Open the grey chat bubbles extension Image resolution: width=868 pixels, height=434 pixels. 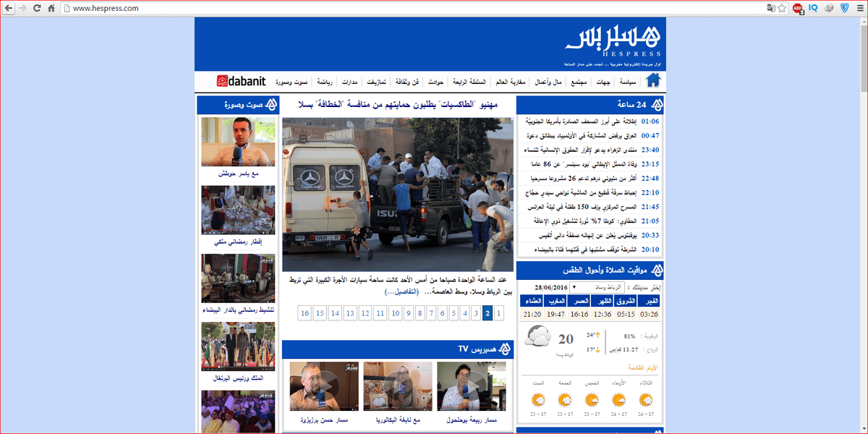[828, 8]
